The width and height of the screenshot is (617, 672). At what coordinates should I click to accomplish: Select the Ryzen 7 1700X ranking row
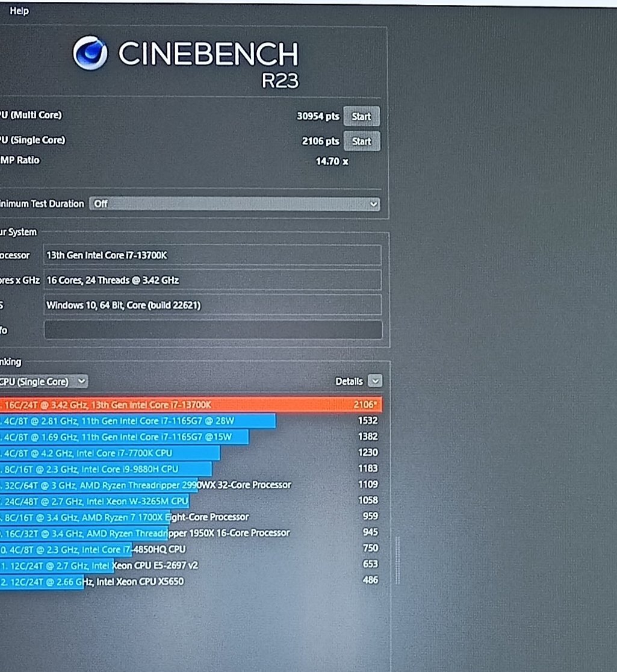[x=191, y=517]
